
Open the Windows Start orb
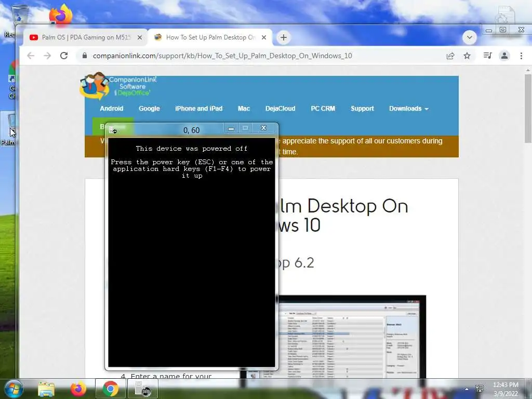[x=14, y=389]
